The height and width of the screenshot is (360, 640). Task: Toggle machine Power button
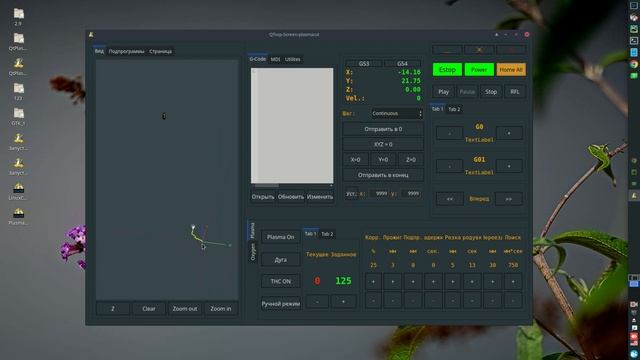coord(479,70)
